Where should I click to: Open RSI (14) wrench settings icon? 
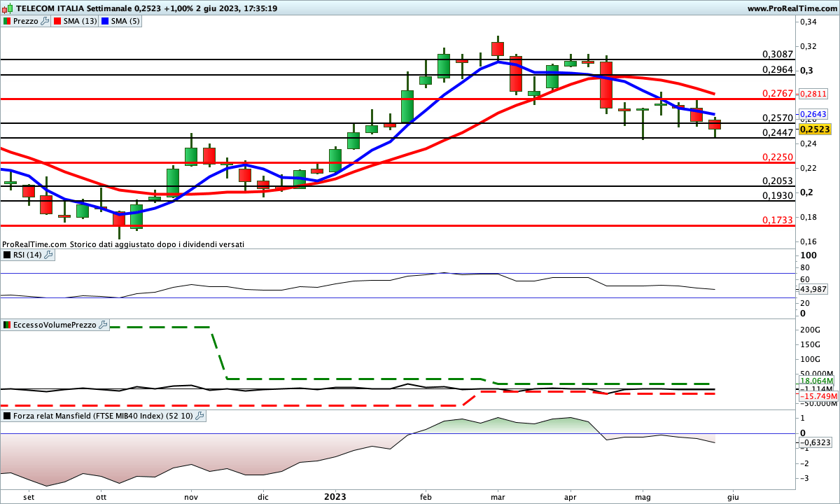pos(49,255)
